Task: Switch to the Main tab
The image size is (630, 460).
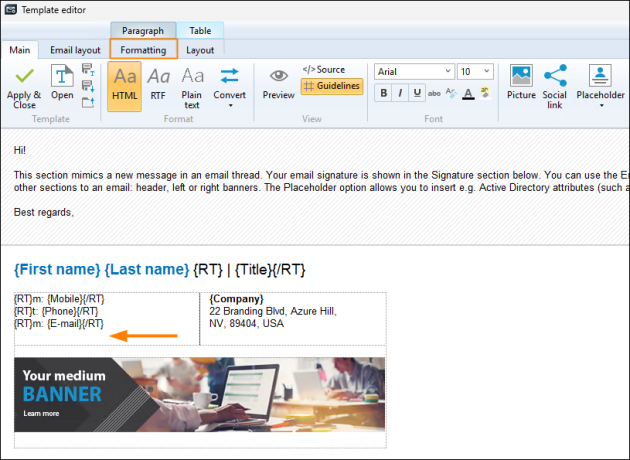Action: click(x=20, y=50)
